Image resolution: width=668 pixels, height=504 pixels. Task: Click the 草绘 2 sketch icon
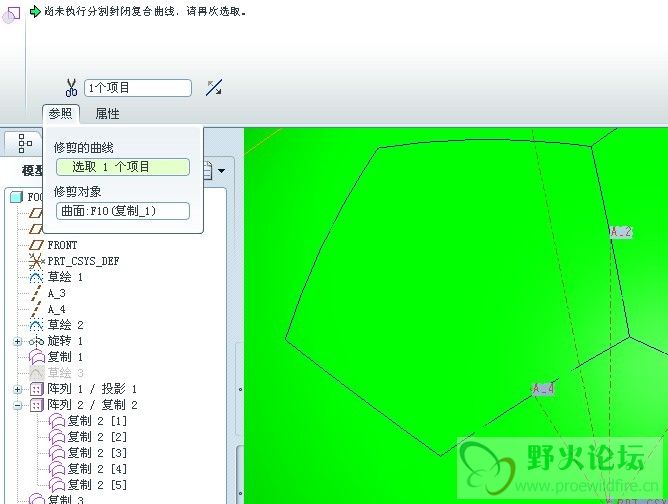coord(36,325)
